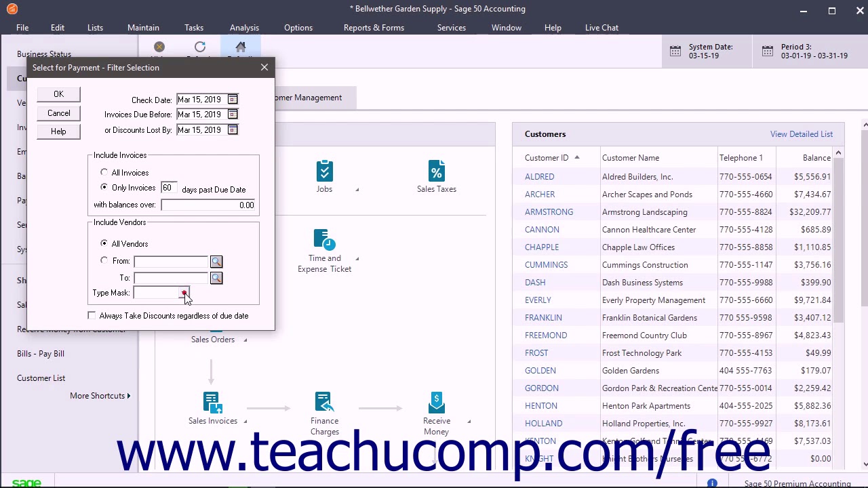Expand the Sales Orders dropdown arrow

pyautogui.click(x=245, y=340)
